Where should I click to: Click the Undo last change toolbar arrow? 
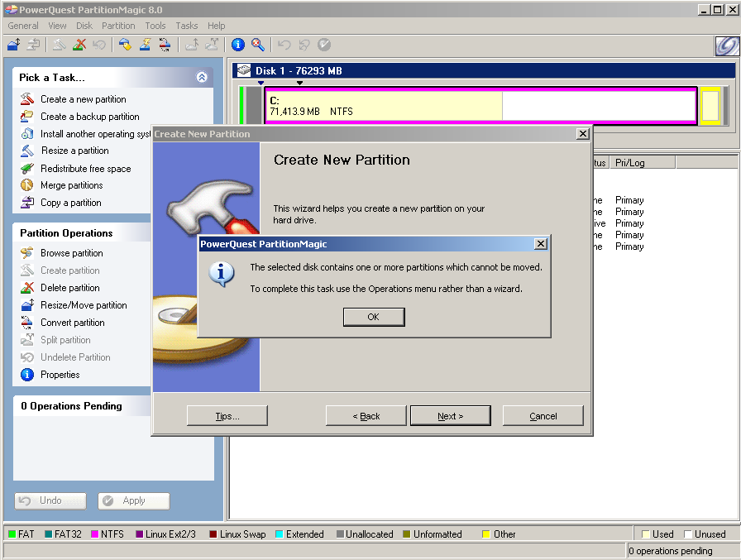pos(284,45)
